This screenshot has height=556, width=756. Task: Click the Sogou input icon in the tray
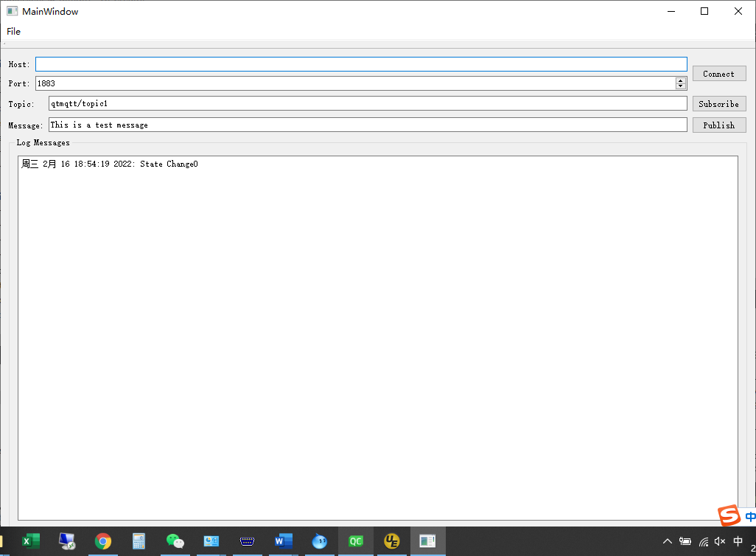tap(729, 515)
